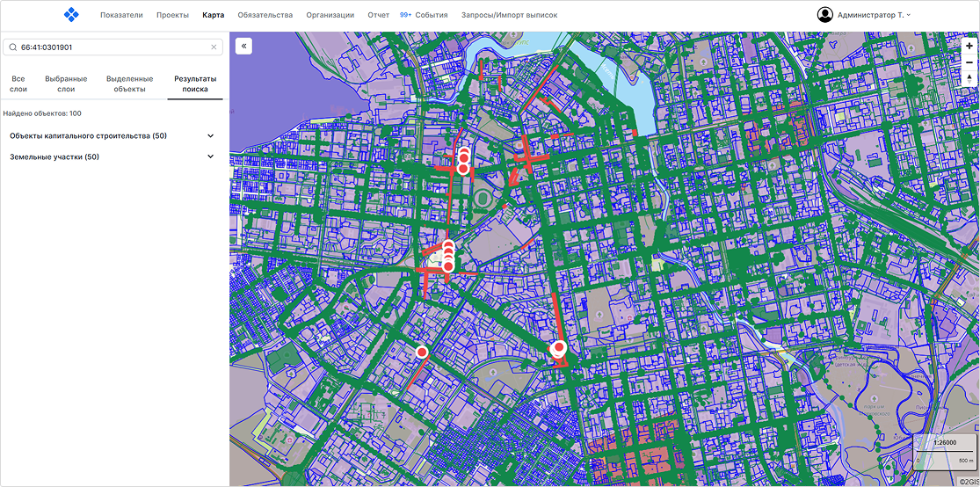Click the 2GIS attribution link

click(x=968, y=482)
